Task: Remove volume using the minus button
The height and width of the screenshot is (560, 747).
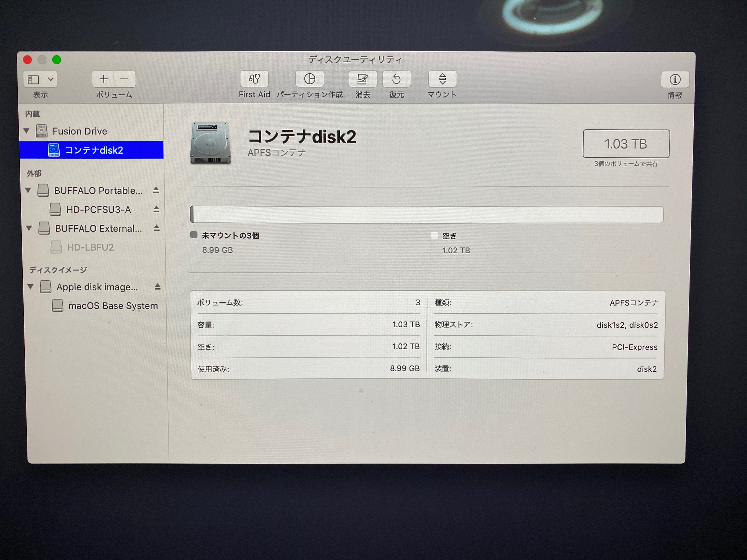Action: click(125, 79)
